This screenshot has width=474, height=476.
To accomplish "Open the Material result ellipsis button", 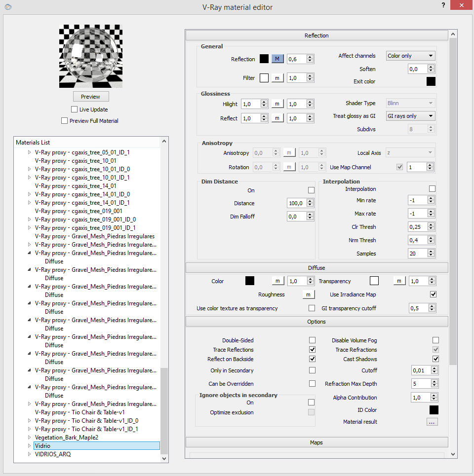I will pos(432,422).
